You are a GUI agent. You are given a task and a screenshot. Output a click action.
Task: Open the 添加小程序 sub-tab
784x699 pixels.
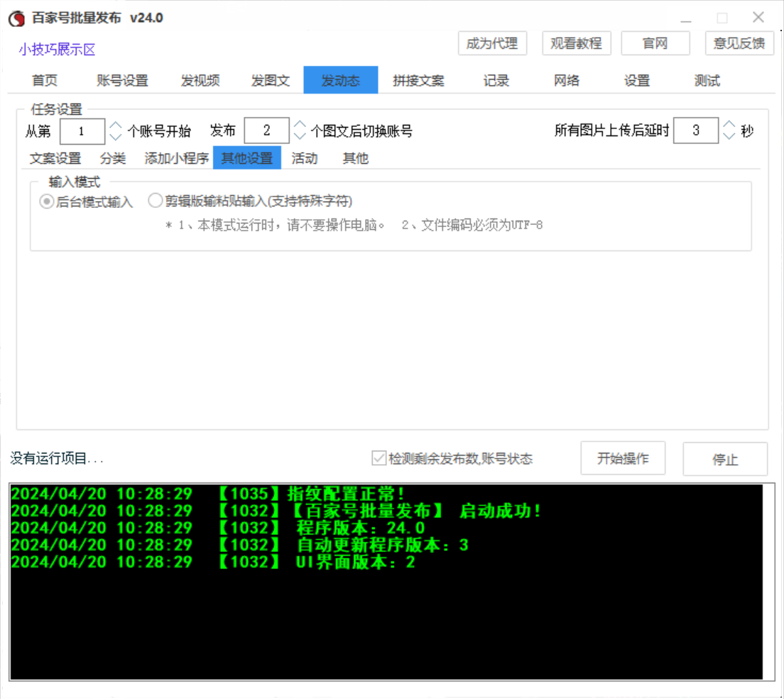(x=176, y=158)
